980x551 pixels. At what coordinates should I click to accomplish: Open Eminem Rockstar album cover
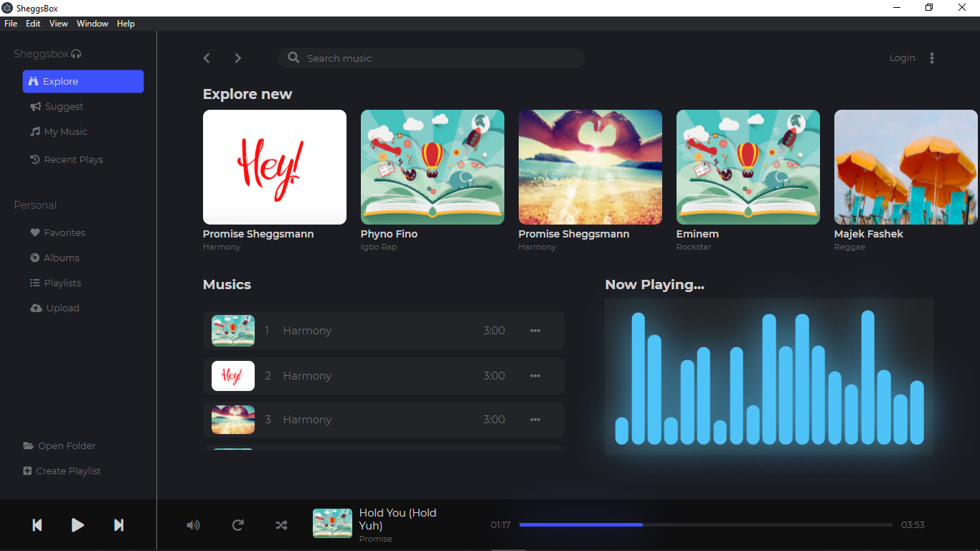(748, 167)
